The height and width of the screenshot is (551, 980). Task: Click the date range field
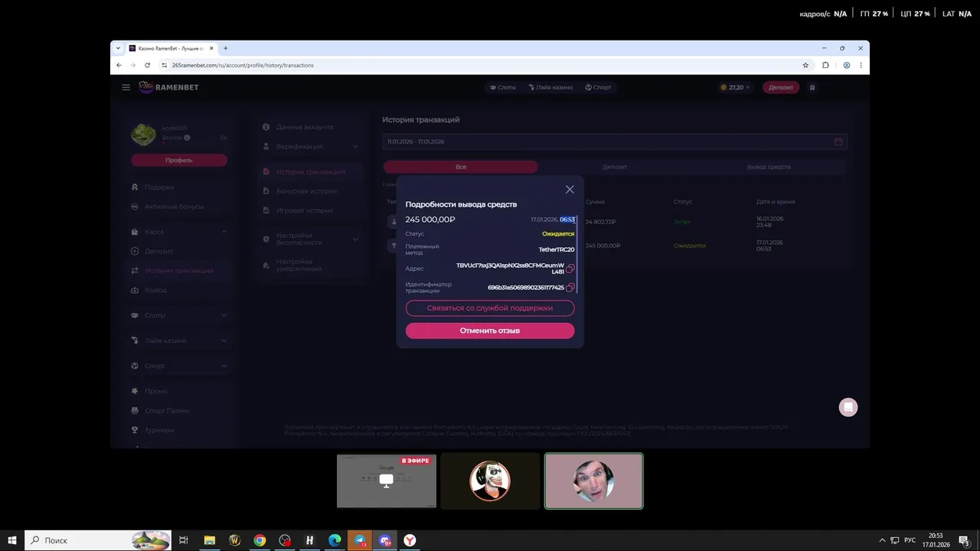(x=615, y=142)
